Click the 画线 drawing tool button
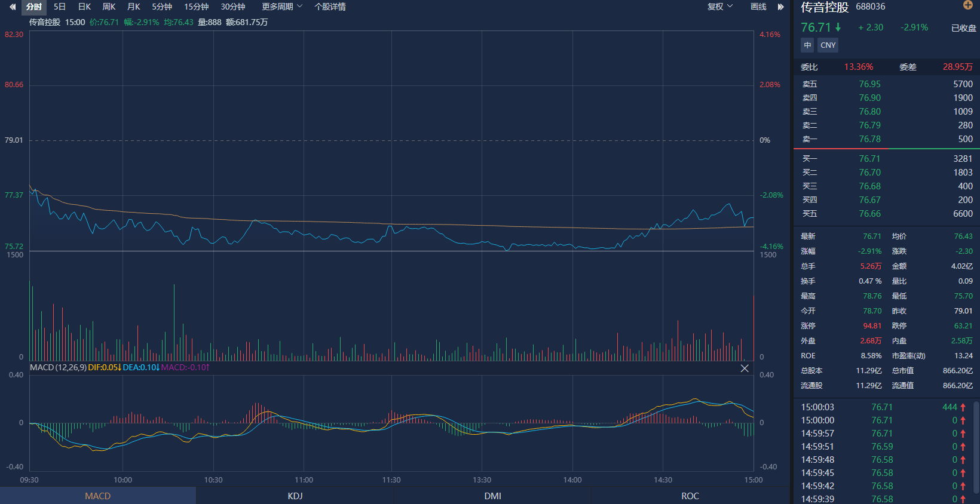Image resolution: width=980 pixels, height=504 pixels. tap(758, 7)
